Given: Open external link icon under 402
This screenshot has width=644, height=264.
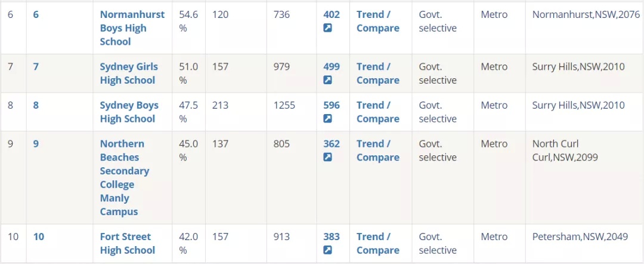Looking at the screenshot, I should point(327,29).
